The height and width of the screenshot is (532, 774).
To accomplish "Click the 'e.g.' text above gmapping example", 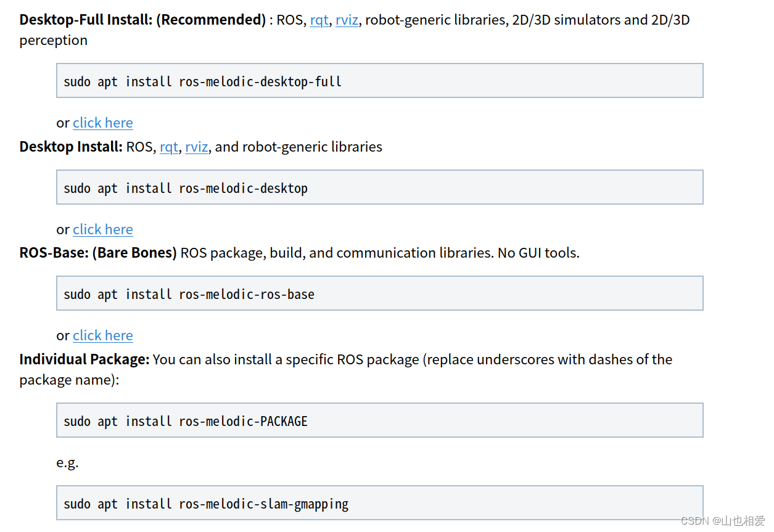I will (x=67, y=462).
